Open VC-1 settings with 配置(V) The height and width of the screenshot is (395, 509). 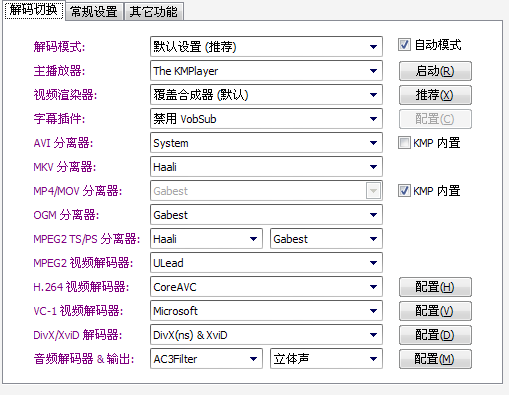435,311
